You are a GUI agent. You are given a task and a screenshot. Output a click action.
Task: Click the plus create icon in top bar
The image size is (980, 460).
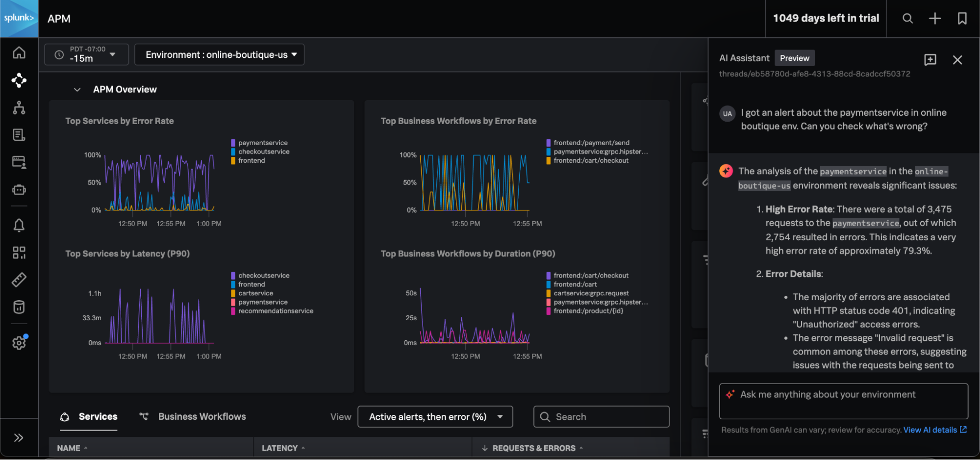point(935,19)
